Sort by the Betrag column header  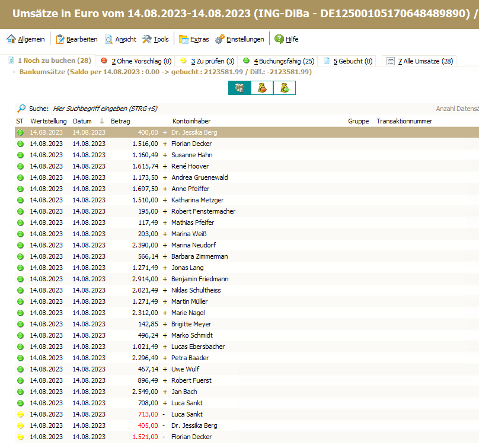click(120, 121)
